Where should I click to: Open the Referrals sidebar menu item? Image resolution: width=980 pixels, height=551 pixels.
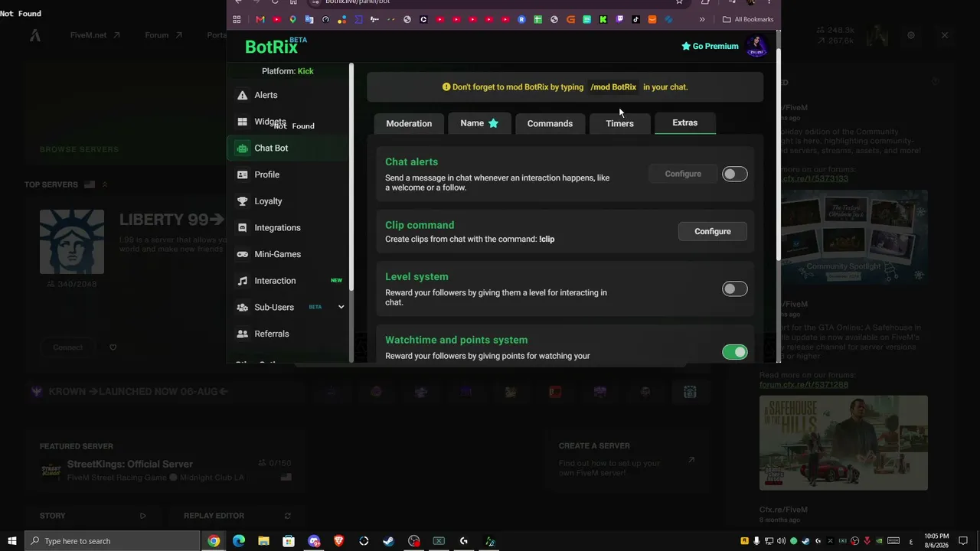[x=289, y=334]
